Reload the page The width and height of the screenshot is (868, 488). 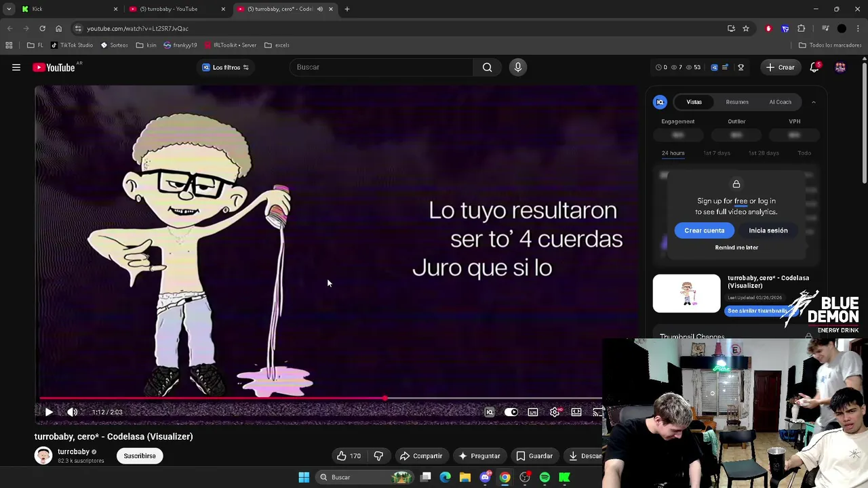[x=42, y=28]
